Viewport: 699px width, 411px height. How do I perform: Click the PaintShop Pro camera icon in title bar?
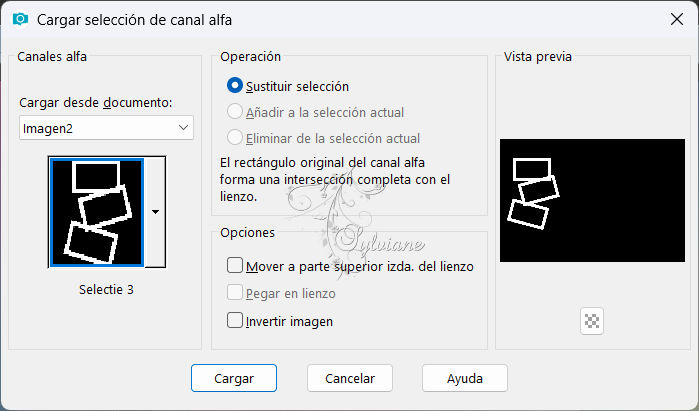pos(20,19)
